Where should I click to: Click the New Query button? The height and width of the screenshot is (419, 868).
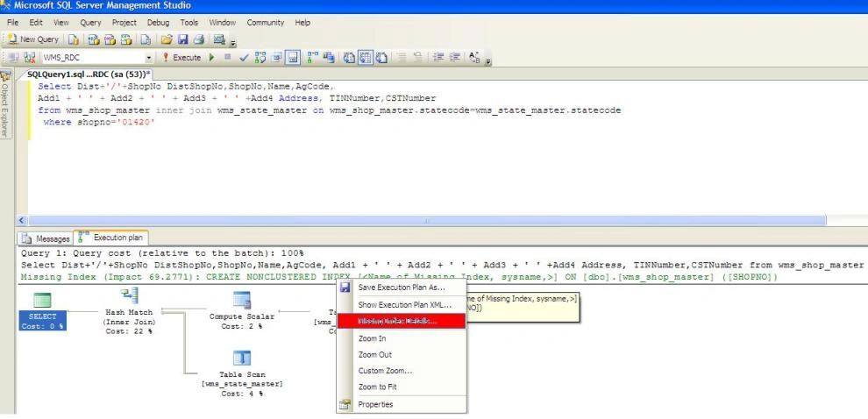33,39
